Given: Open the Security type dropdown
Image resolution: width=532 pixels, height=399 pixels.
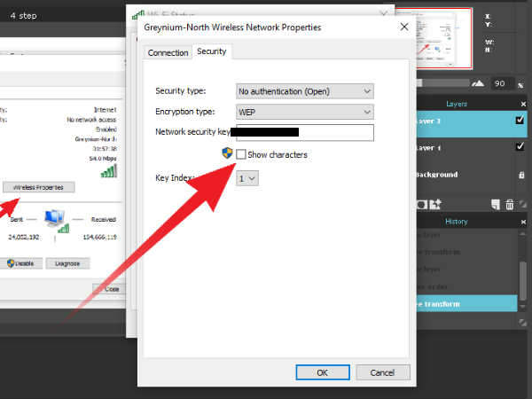Looking at the screenshot, I should click(x=304, y=90).
